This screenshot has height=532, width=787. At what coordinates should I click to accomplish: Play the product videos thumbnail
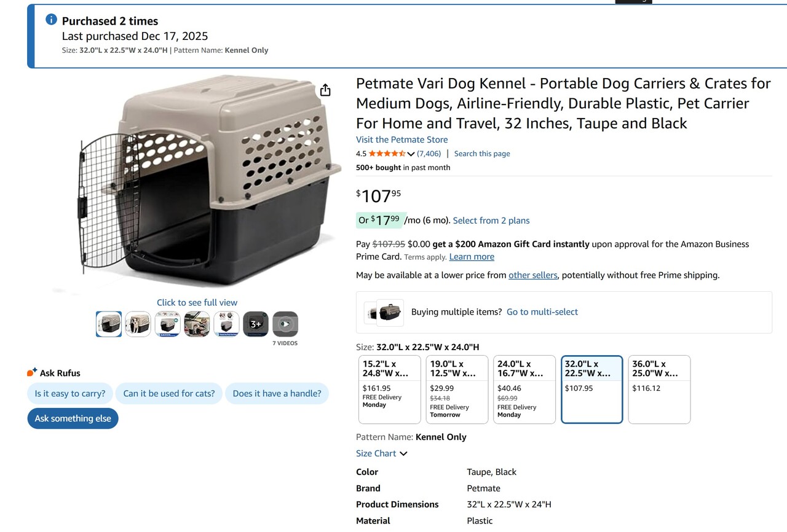pyautogui.click(x=285, y=324)
